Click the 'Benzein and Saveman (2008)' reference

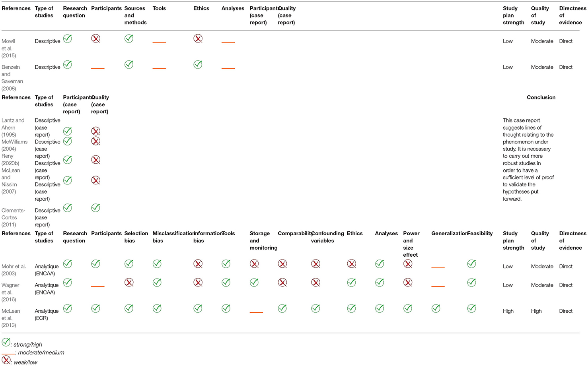click(x=12, y=77)
